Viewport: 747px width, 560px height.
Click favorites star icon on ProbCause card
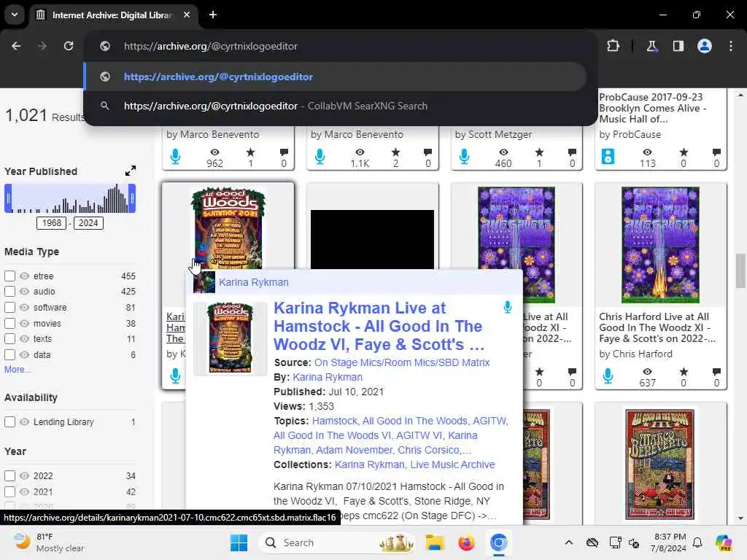(684, 152)
